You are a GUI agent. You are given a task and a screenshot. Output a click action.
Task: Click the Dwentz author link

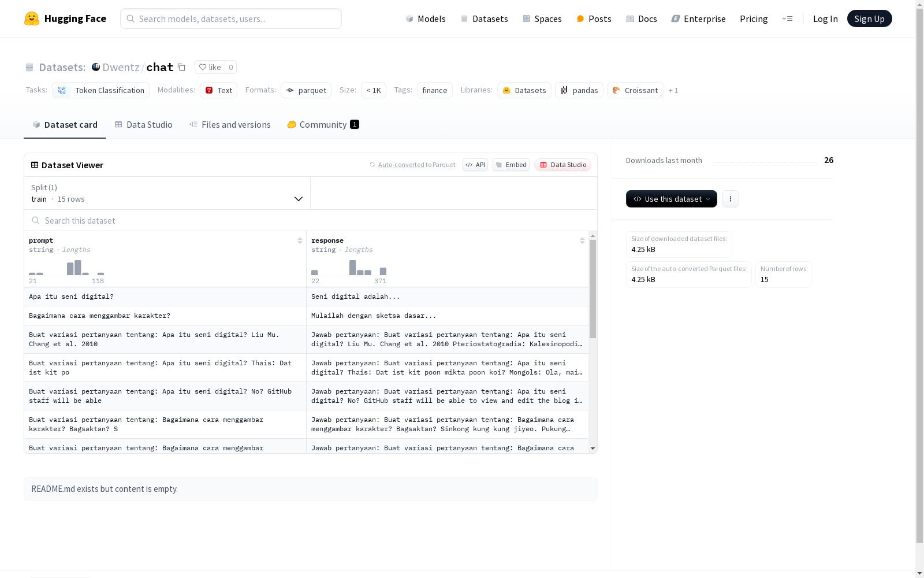(x=121, y=67)
